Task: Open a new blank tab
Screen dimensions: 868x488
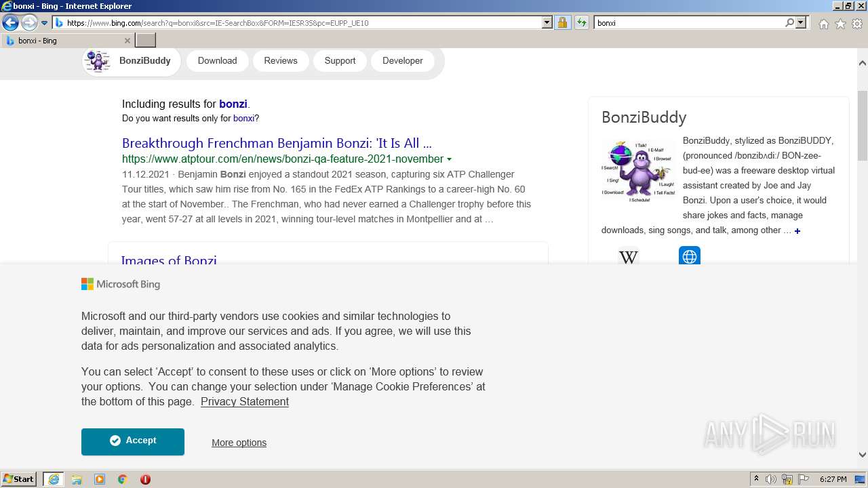Action: 146,41
